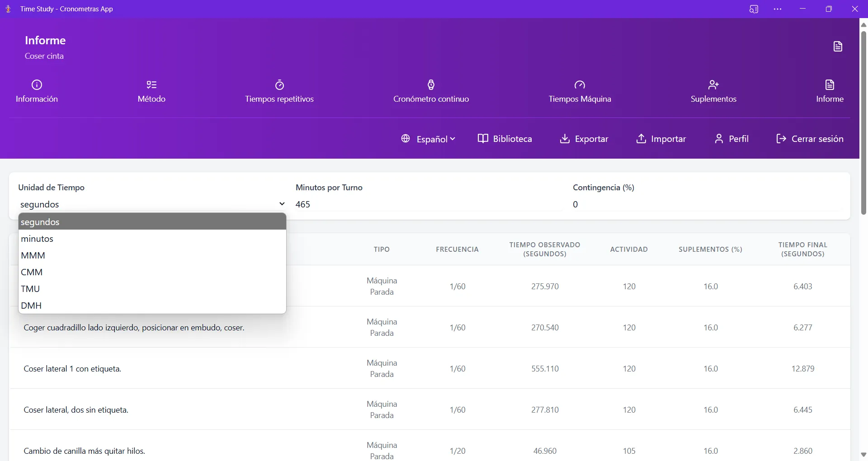Click the Cerrar sesión button label

tap(817, 139)
